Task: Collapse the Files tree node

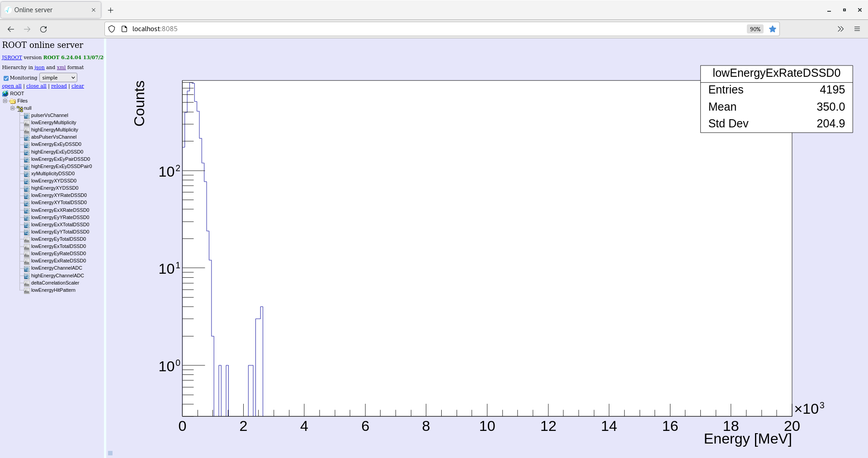Action: [5, 101]
